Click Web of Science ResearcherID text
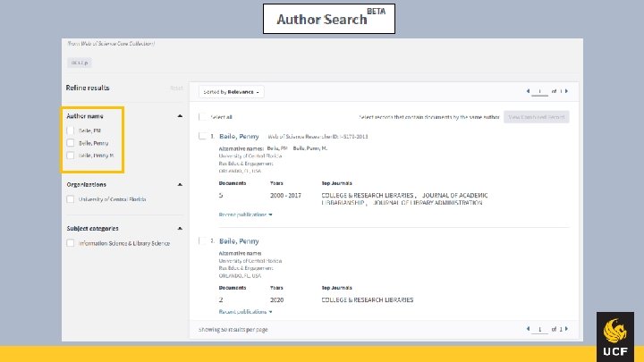This screenshot has height=362, width=644. pos(318,137)
